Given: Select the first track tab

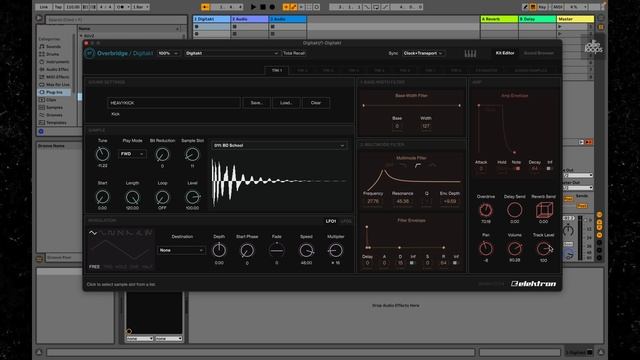Looking at the screenshot, I should click(277, 70).
